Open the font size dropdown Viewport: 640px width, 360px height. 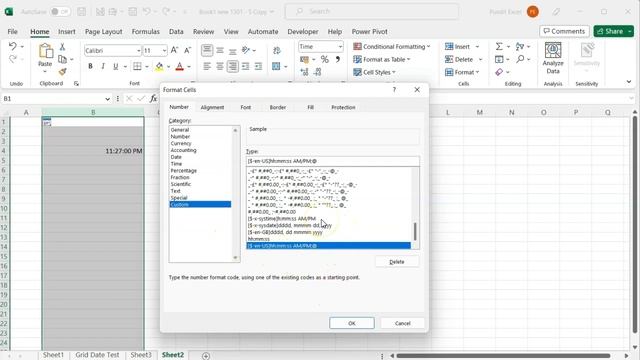(164, 51)
